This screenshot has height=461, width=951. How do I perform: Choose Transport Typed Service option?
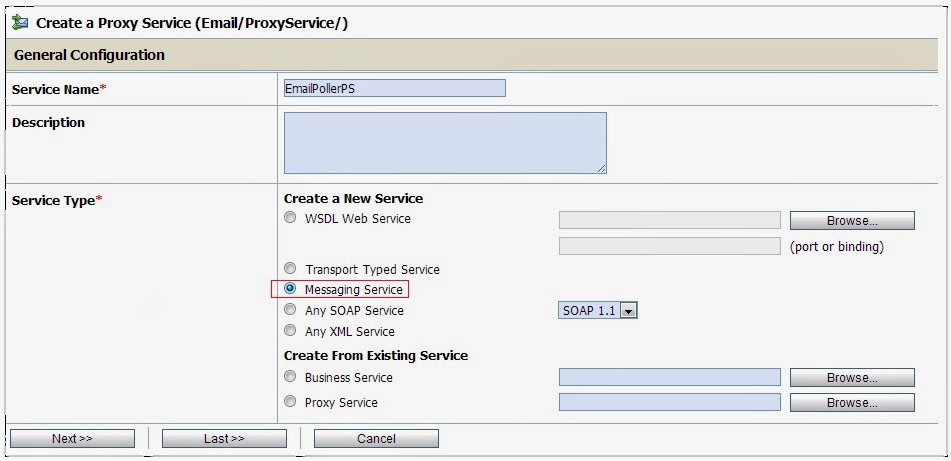[291, 268]
